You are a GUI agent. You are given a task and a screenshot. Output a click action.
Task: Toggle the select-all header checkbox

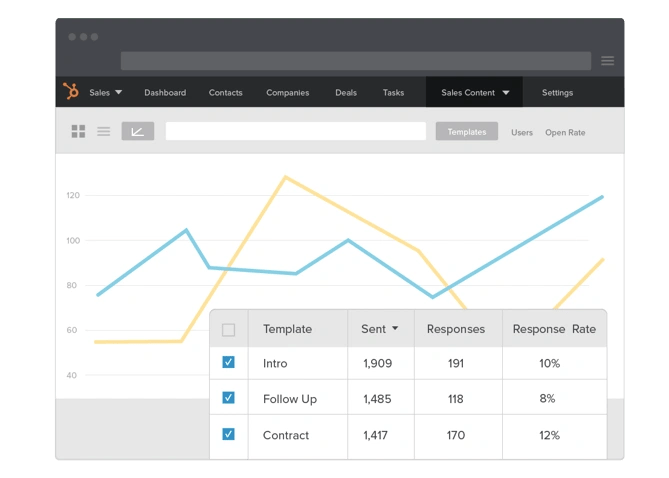228,329
